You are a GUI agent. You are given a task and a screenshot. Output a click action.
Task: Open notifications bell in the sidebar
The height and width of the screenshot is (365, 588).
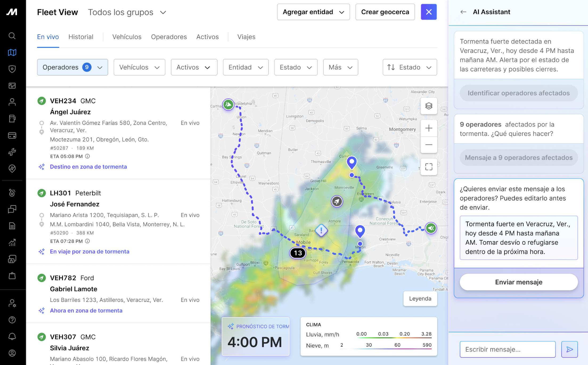[12, 336]
